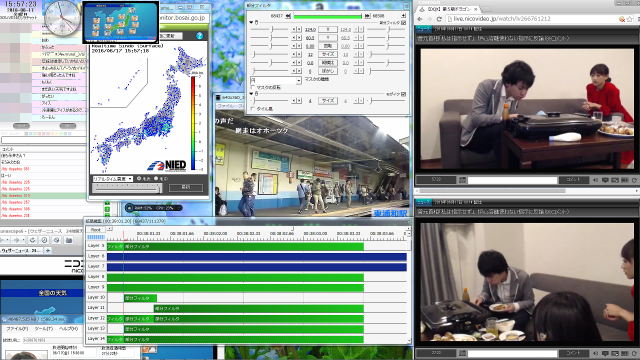
Task: Enable the タイル風 checkbox
Action: tap(253, 109)
